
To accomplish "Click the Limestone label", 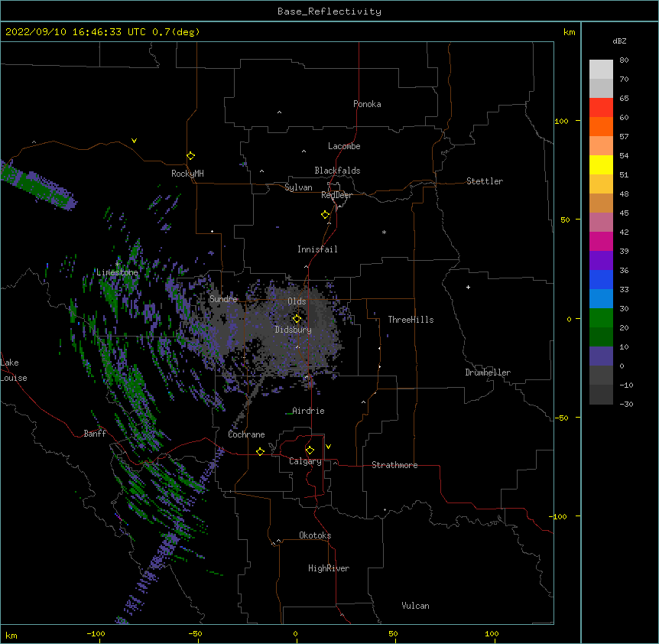I will pos(117,272).
